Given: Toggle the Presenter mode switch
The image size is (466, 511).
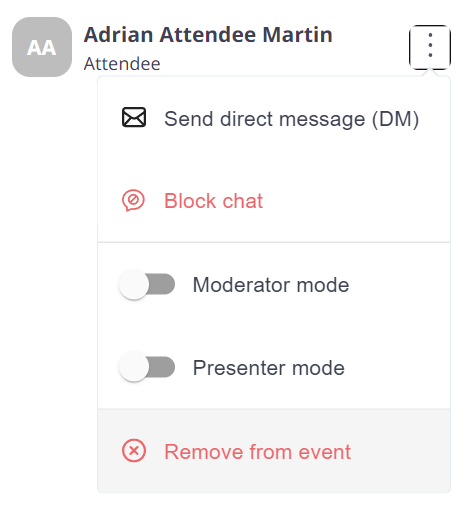Looking at the screenshot, I should click(x=147, y=367).
